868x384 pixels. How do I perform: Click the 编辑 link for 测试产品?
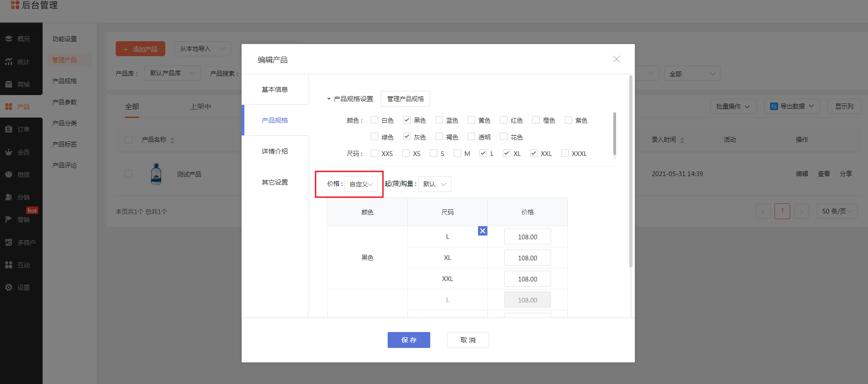[802, 174]
